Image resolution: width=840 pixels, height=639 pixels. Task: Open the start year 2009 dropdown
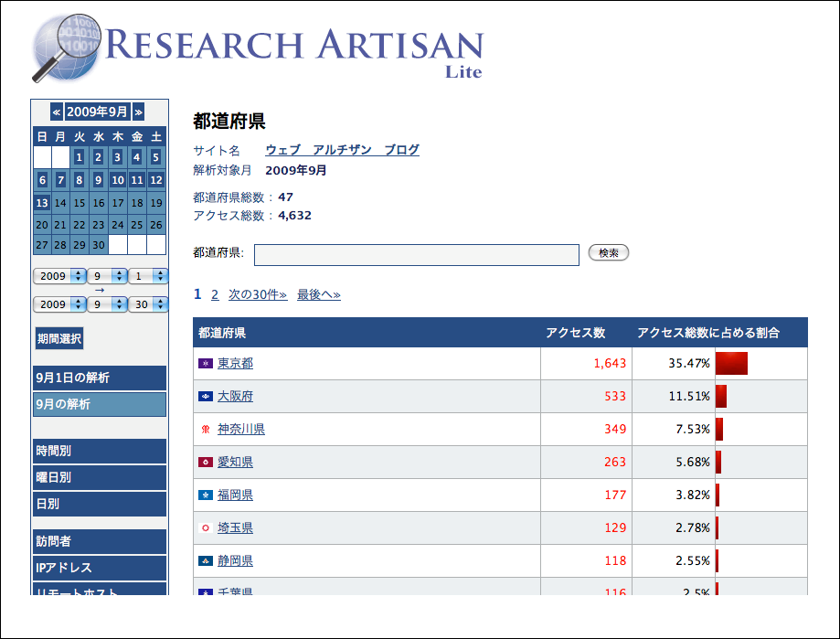coord(59,275)
